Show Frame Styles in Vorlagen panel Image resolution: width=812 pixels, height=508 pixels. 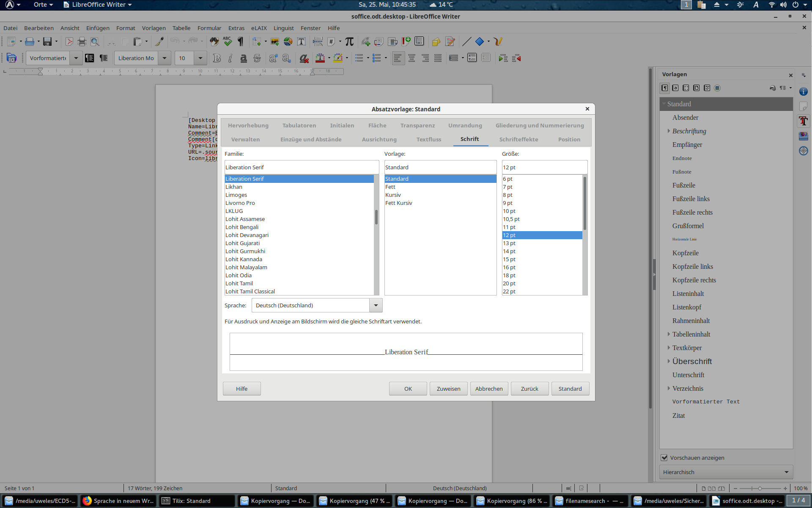click(x=686, y=88)
